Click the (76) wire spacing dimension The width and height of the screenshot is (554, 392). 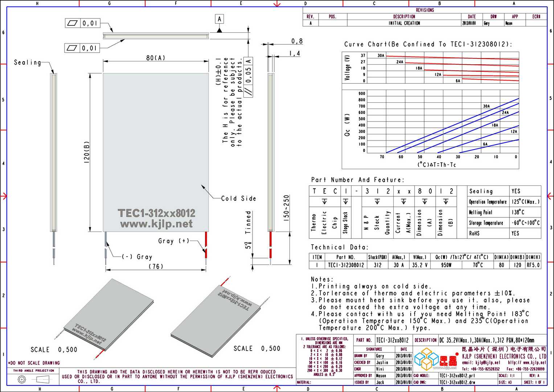click(x=156, y=266)
